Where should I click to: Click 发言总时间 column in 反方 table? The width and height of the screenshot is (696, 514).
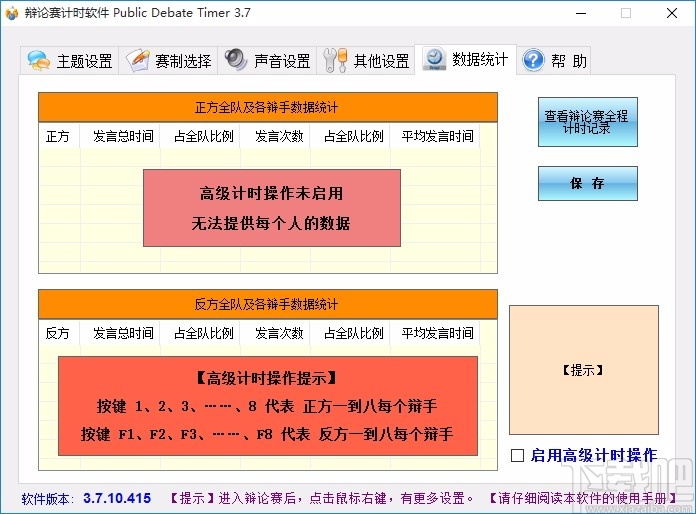pyautogui.click(x=120, y=333)
